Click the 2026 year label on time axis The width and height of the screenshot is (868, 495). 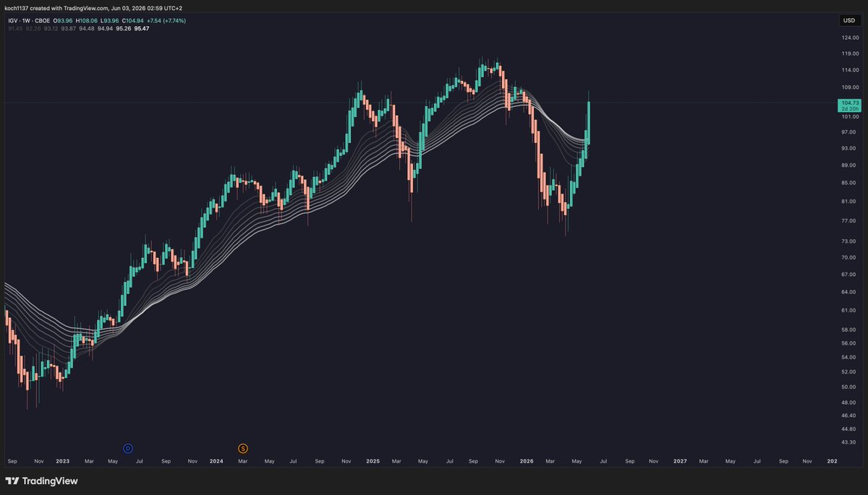tap(526, 460)
